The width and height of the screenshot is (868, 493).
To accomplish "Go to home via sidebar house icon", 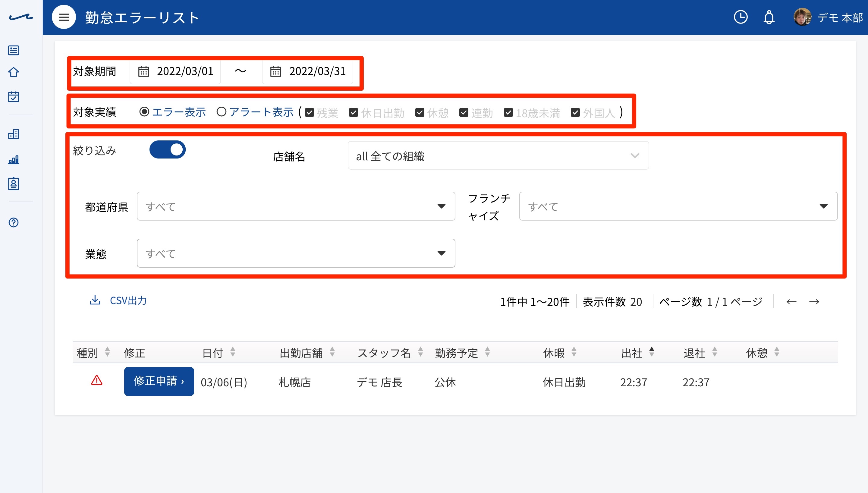I will click(14, 72).
